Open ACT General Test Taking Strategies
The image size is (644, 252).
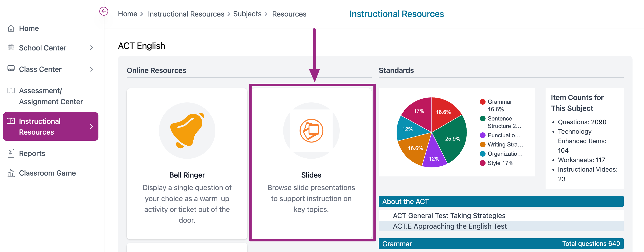(x=449, y=216)
